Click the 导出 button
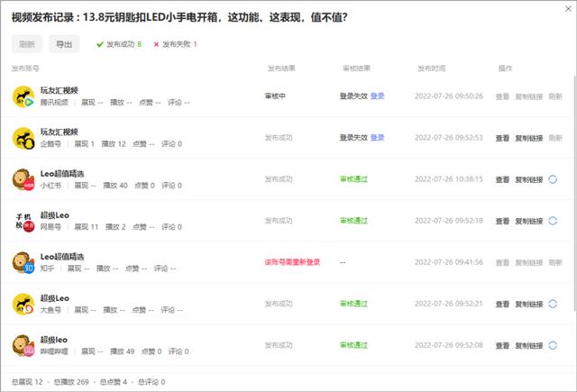This screenshot has height=392, width=577. click(64, 44)
